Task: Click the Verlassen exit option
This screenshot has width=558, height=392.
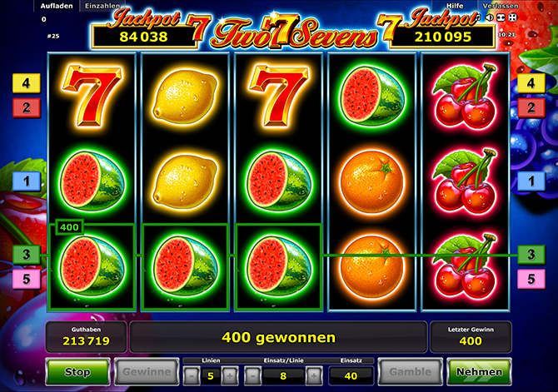Action: (x=500, y=6)
